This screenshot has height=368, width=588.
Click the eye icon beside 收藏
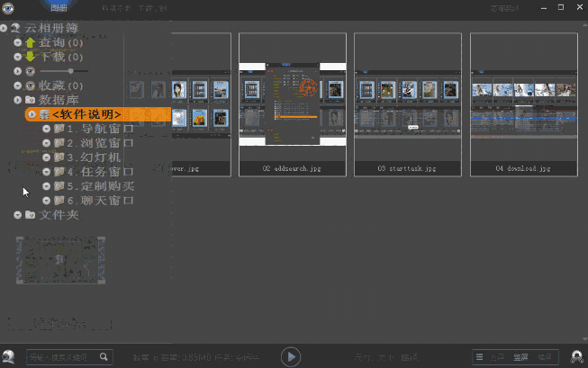30,85
